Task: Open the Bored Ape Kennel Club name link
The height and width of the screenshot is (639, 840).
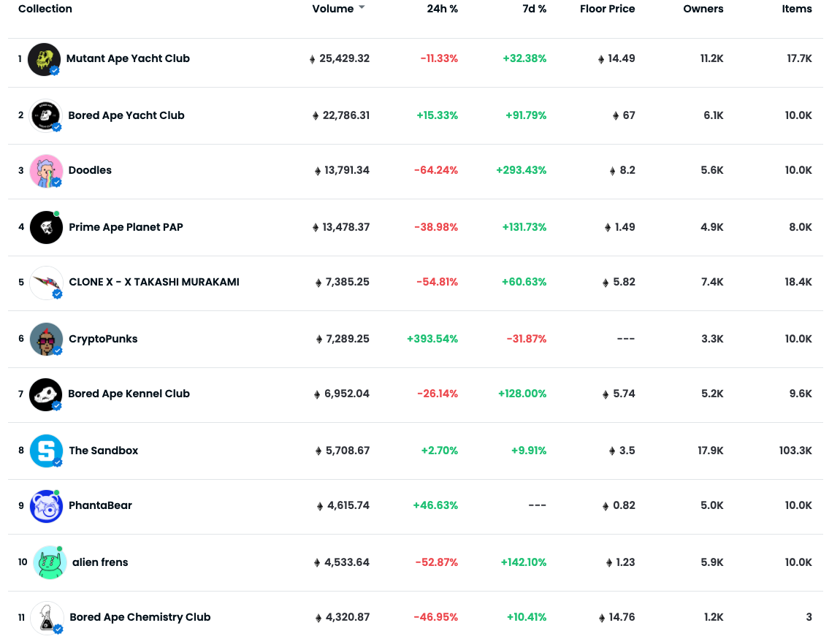Action: coord(129,394)
